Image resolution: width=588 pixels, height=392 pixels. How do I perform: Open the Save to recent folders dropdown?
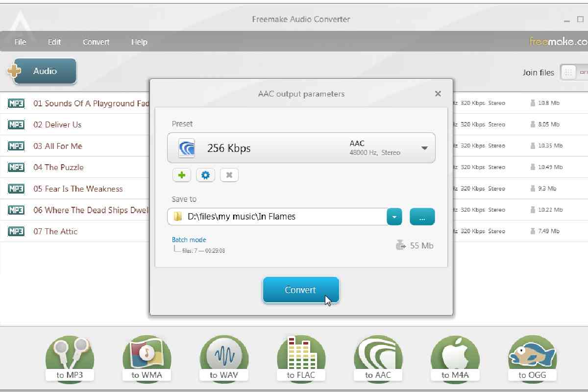click(x=394, y=217)
